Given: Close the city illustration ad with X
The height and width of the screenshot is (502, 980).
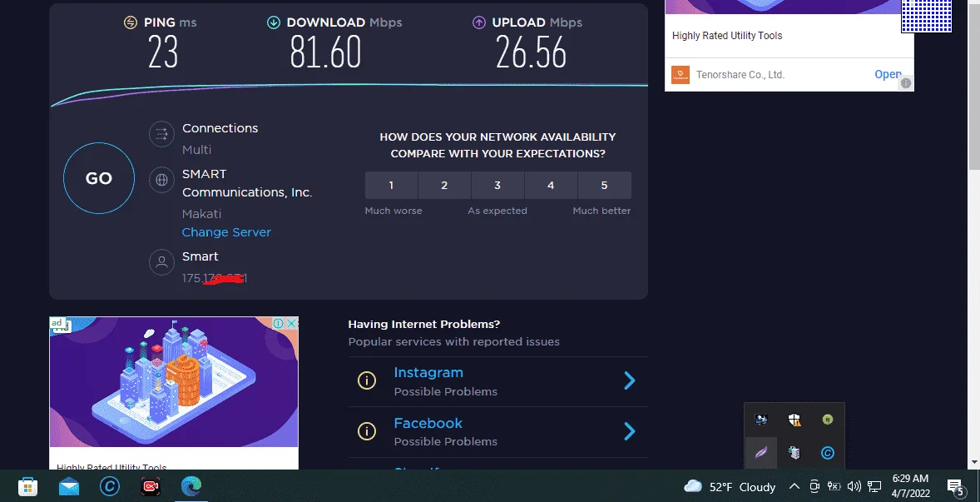Looking at the screenshot, I should tap(292, 323).
